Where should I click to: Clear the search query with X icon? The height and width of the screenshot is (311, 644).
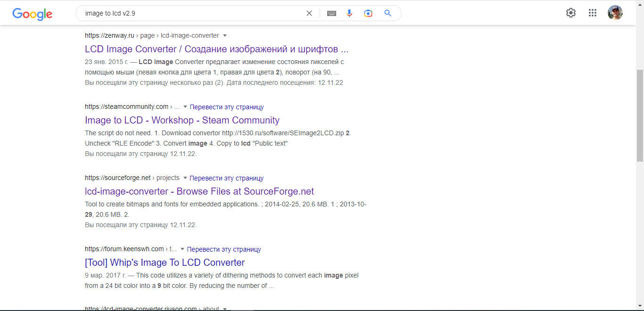click(309, 13)
